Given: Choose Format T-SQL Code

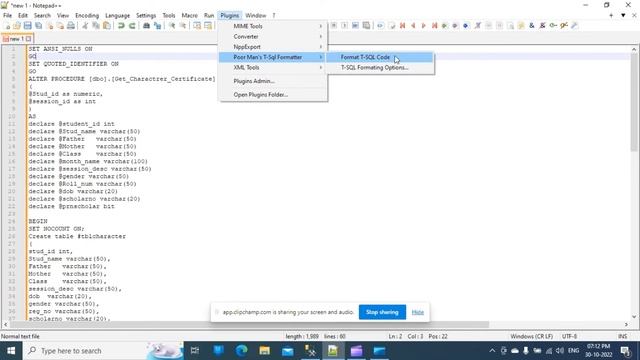Looking at the screenshot, I should click(380, 57).
